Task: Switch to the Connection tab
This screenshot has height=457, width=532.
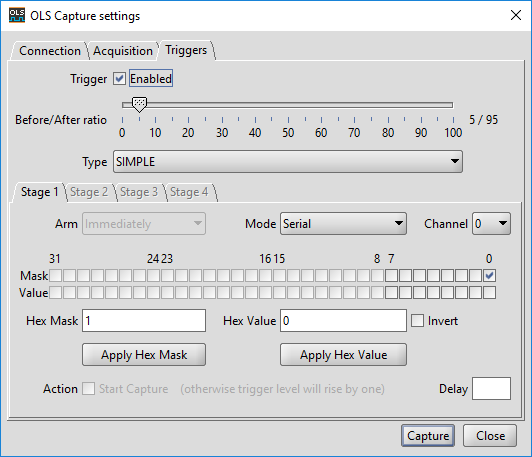Action: click(50, 51)
